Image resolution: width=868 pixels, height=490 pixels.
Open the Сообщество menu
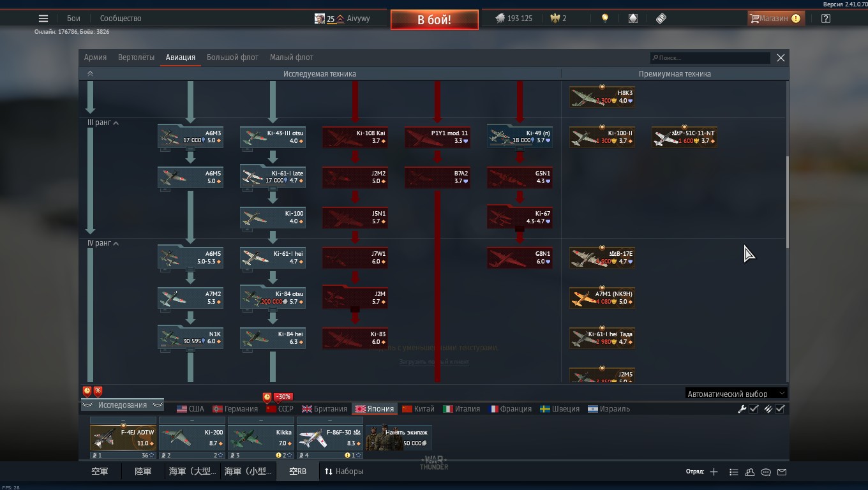tap(121, 19)
